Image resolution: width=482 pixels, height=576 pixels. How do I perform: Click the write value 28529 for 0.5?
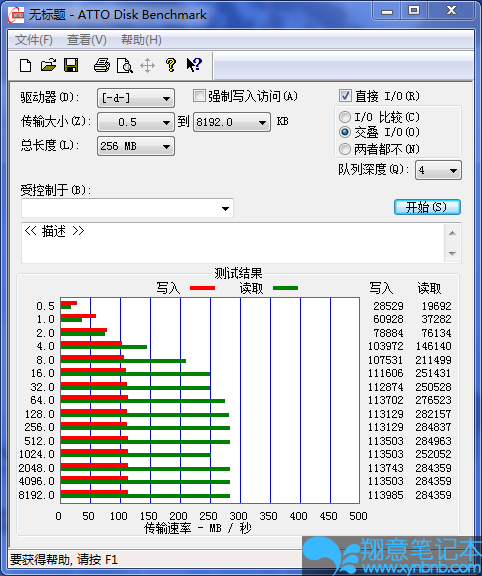coord(388,306)
